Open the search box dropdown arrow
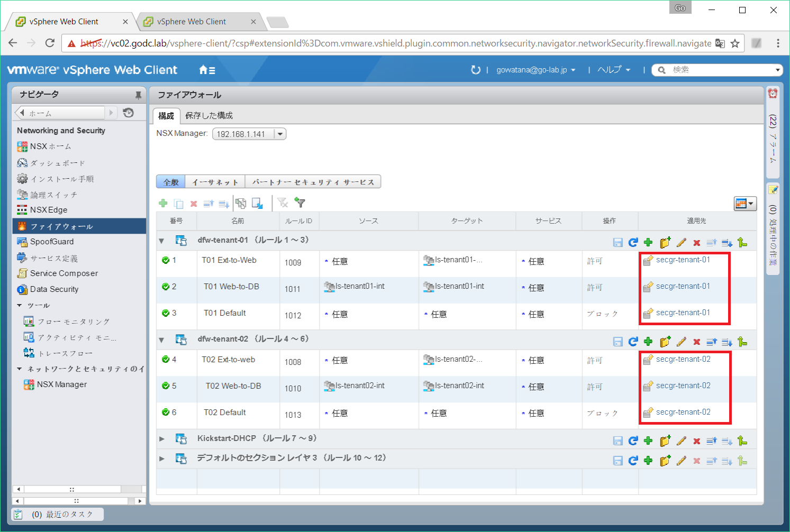 [x=777, y=70]
